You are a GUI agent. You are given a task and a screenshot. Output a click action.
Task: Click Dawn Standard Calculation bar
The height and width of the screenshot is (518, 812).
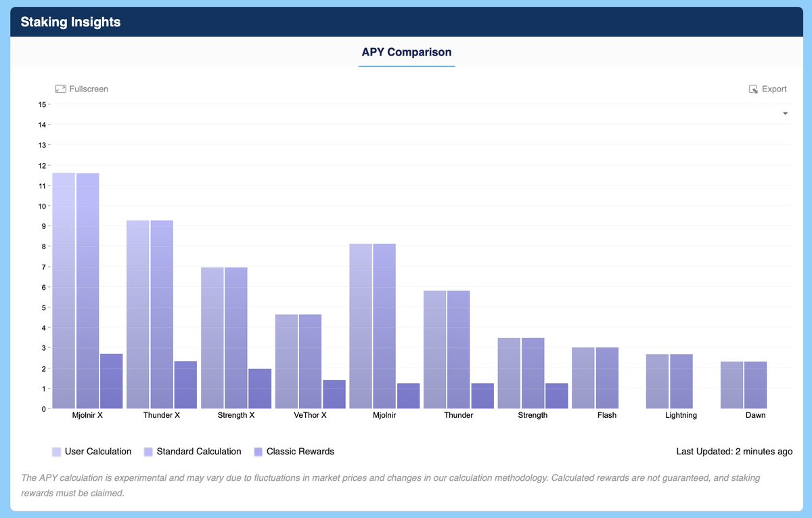click(756, 385)
